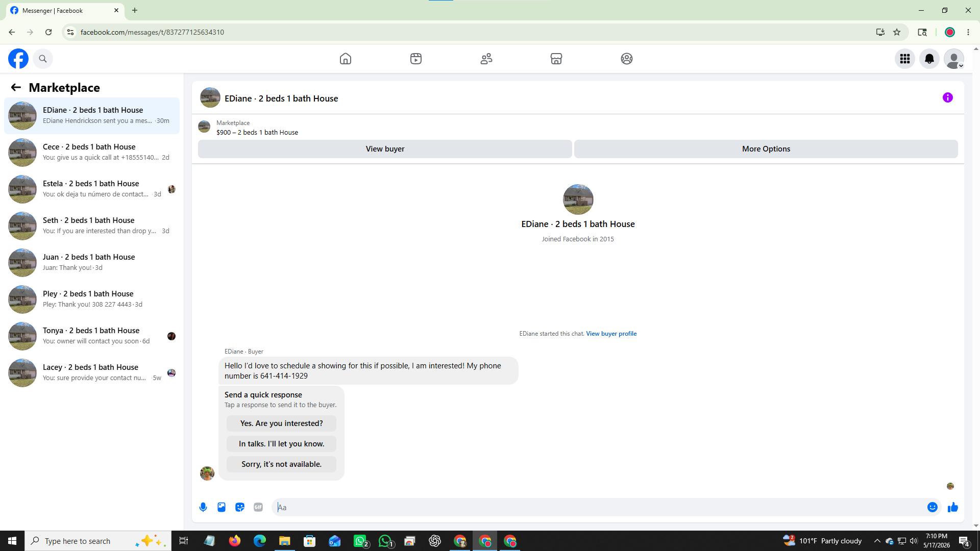Open File Explorer from taskbar
Image resolution: width=980 pixels, height=551 pixels.
coord(285,541)
